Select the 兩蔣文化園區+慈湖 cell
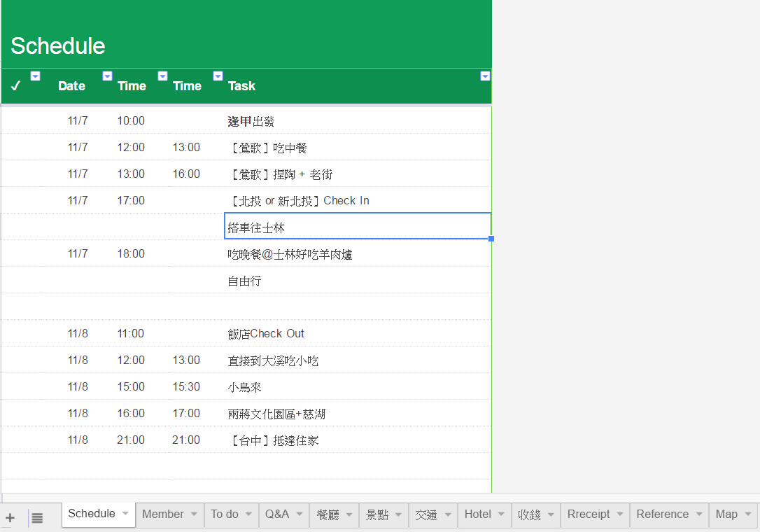Image resolution: width=760 pixels, height=532 pixels. click(358, 413)
